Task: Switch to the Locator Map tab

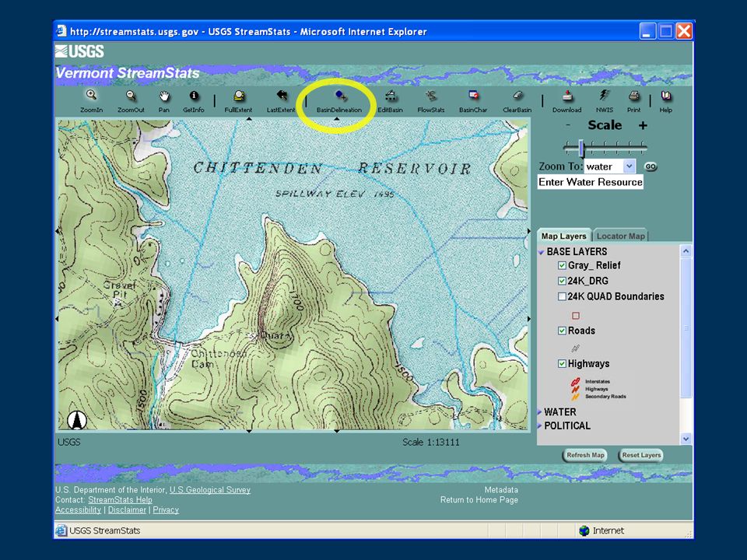Action: click(x=620, y=236)
